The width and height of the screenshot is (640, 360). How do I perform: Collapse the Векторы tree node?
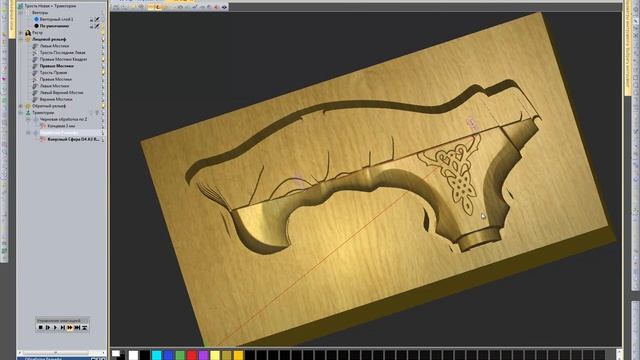pos(21,13)
